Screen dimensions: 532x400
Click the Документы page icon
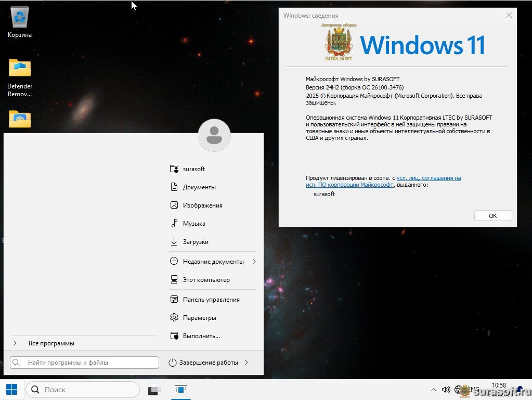(174, 187)
